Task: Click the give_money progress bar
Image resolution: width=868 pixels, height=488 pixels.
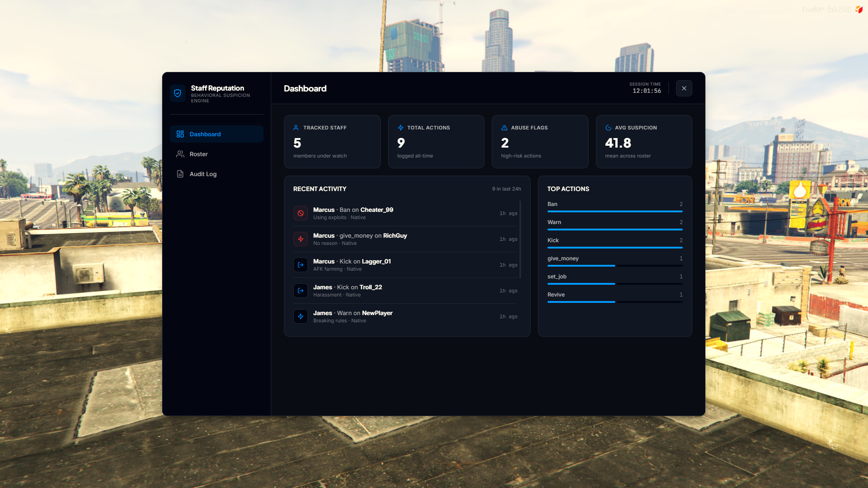Action: click(615, 266)
